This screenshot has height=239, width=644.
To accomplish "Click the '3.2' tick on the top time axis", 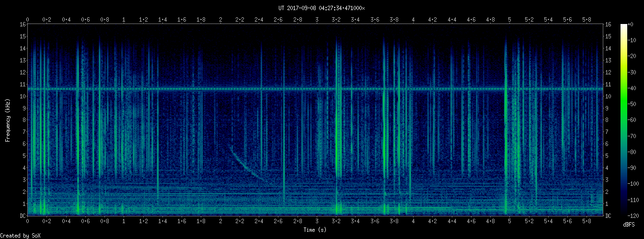I will 336,20.
